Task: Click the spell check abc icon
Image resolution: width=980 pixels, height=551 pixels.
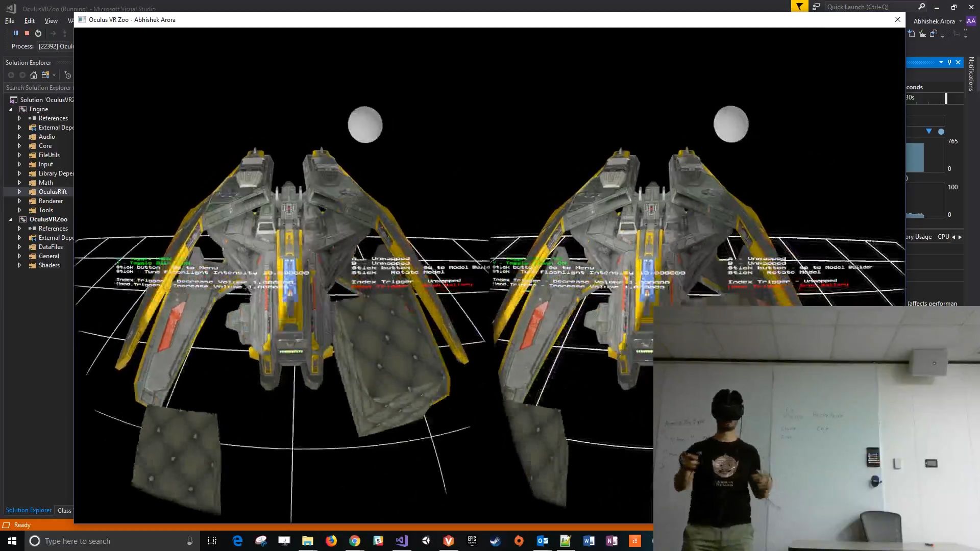Action: click(922, 34)
